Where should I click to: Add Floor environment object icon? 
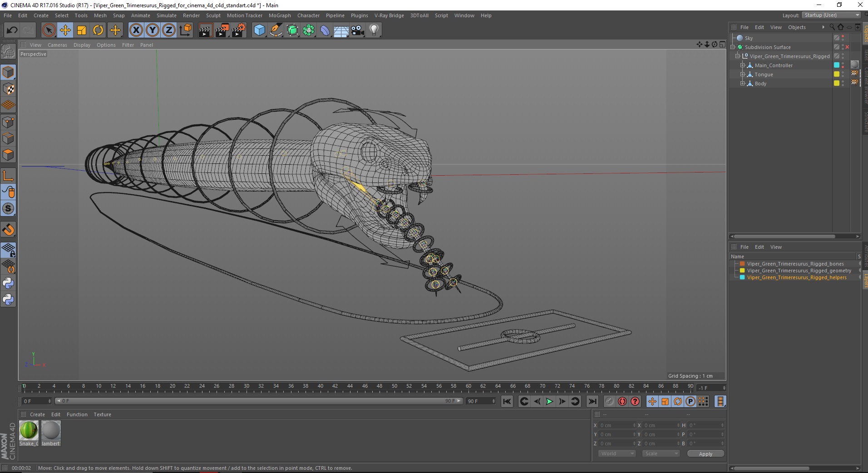coord(341,30)
